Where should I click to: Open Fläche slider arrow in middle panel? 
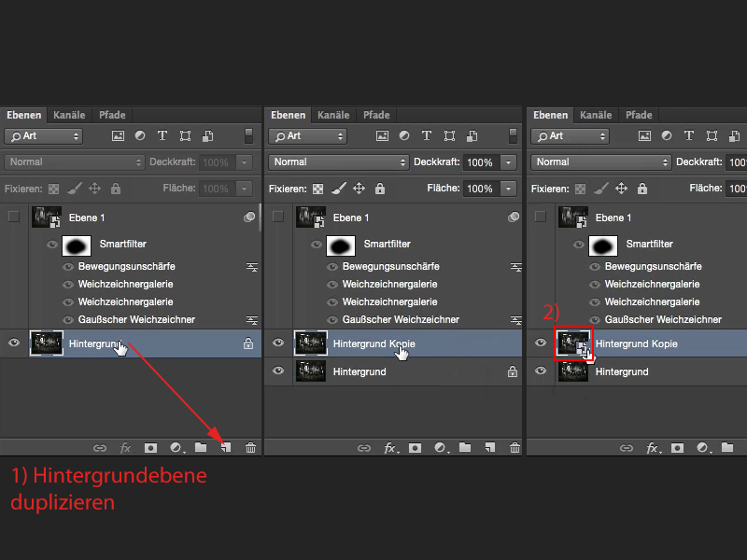pos(508,189)
